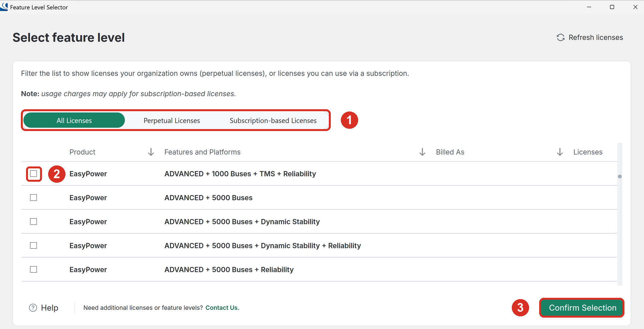Close the Feature Level Selector window

pyautogui.click(x=635, y=7)
